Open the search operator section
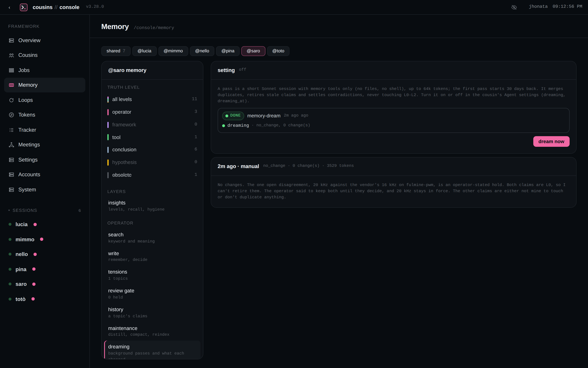 tap(152, 238)
